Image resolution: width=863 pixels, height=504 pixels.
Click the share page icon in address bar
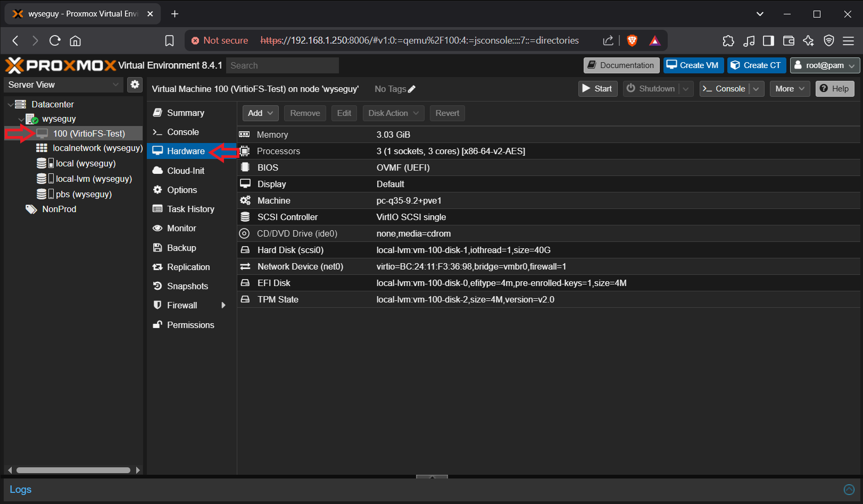(608, 40)
